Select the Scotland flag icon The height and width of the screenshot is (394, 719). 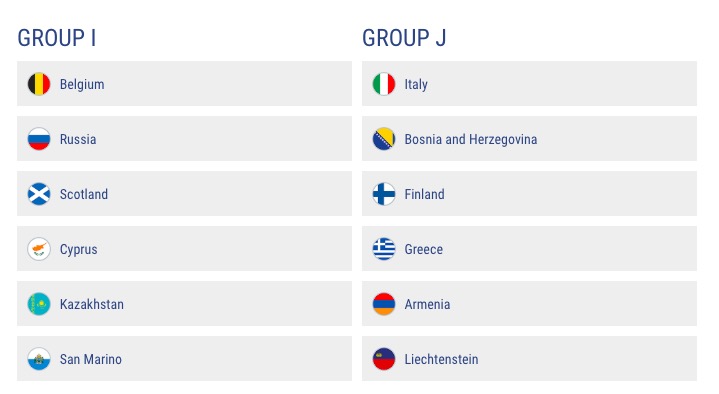[39, 194]
